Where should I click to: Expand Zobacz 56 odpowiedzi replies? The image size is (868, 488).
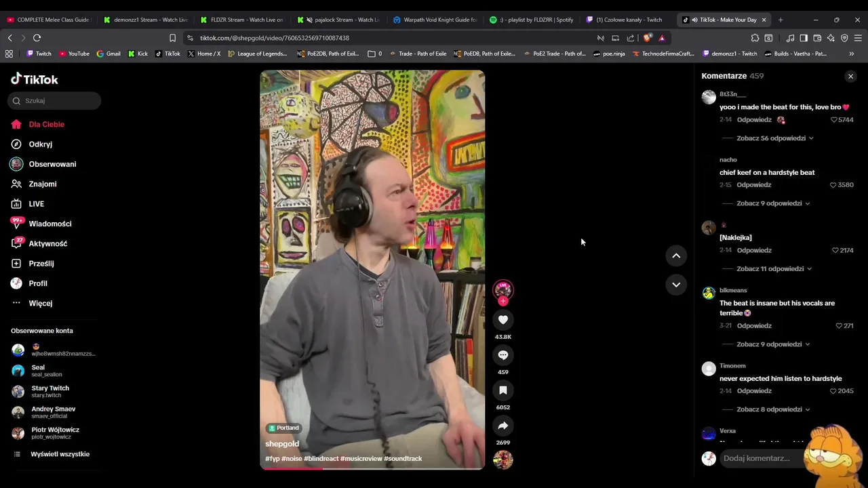775,138
